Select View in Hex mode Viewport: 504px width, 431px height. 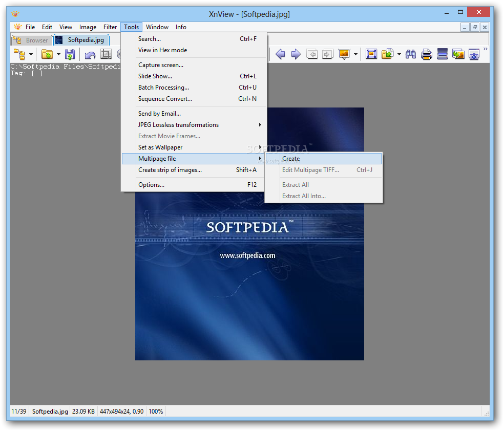click(194, 50)
